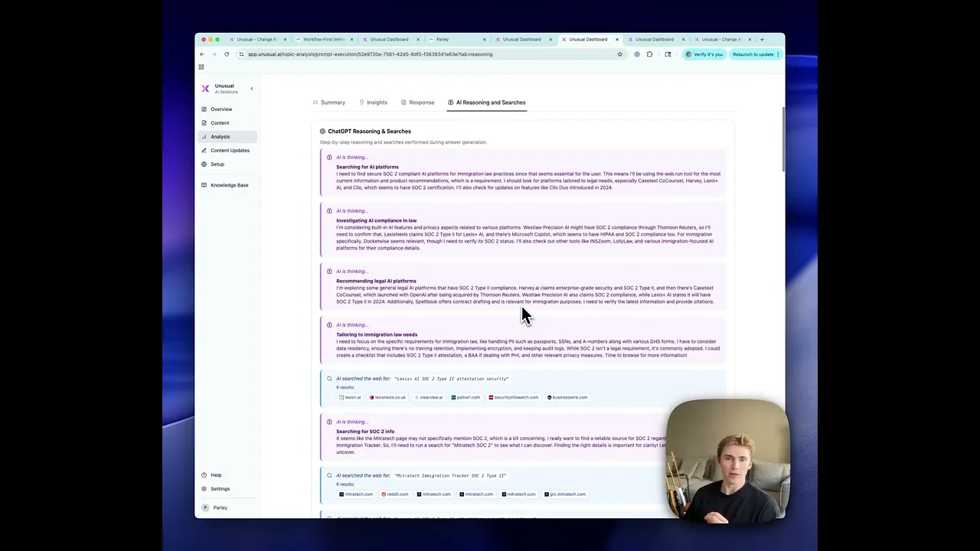This screenshot has height=551, width=980.
Task: Open the Chrome three-dot menu
Action: coord(778,54)
